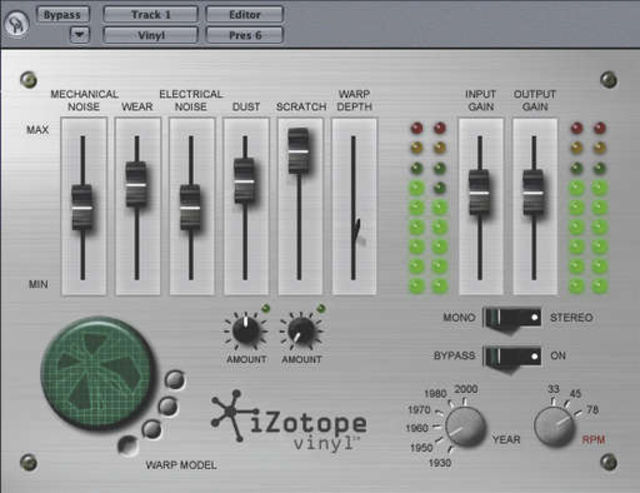Viewport: 640px width, 493px height.
Task: Click the ON label beside the bypass switch
Action: pos(558,356)
